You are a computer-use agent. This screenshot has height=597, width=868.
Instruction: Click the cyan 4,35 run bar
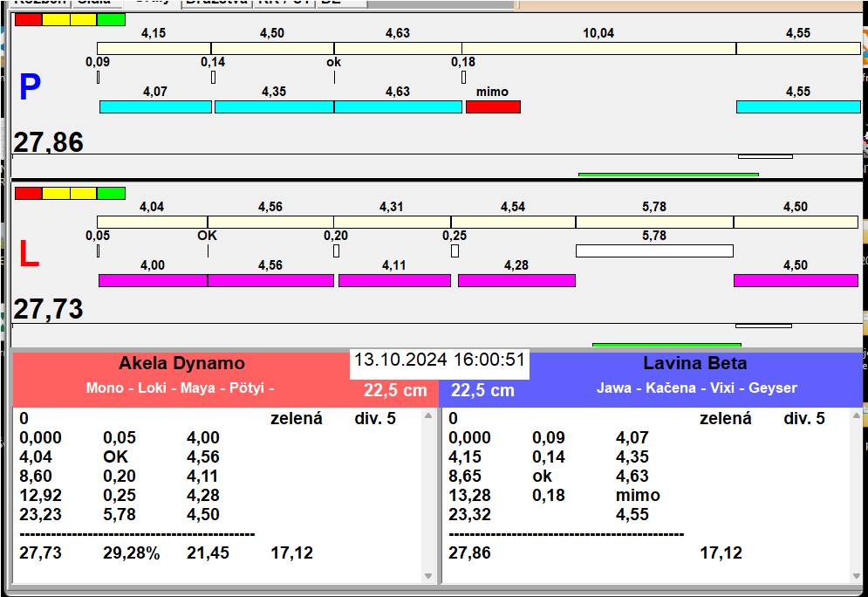(x=274, y=106)
